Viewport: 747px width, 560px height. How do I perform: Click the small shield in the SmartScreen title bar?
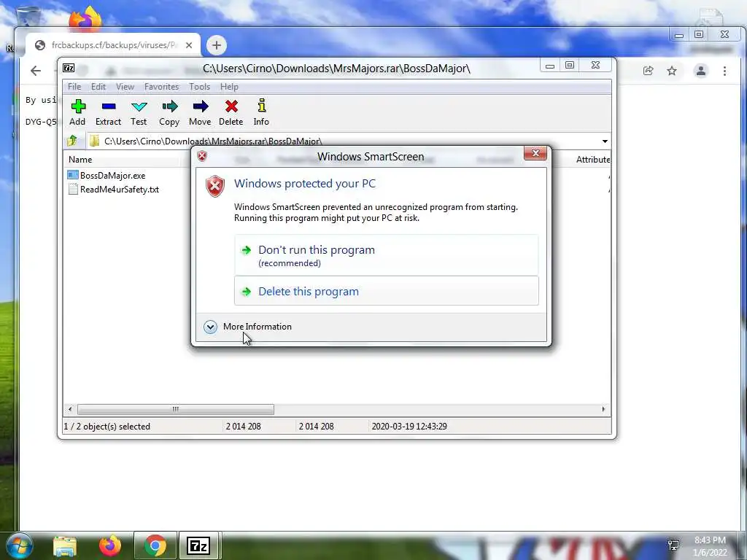202,156
